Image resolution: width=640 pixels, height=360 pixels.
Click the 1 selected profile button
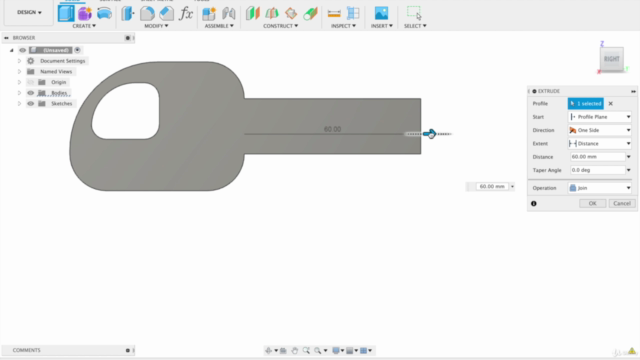pyautogui.click(x=585, y=104)
